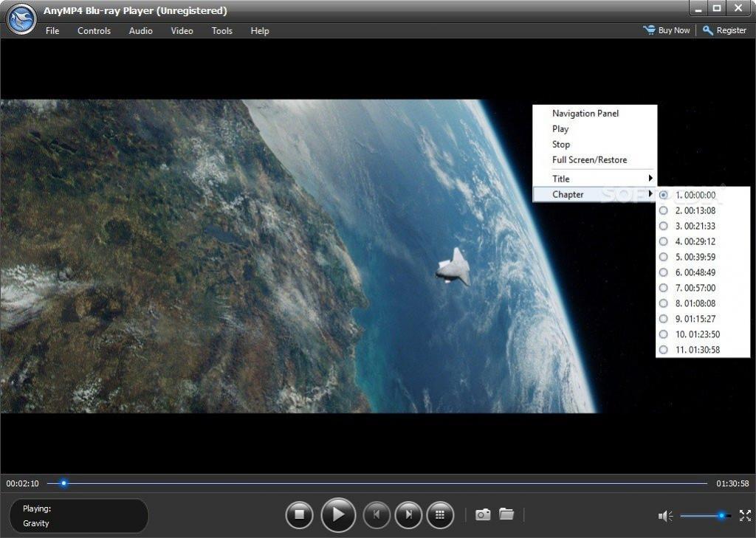756x538 pixels.
Task: Skip to next chapter button
Action: (x=408, y=515)
